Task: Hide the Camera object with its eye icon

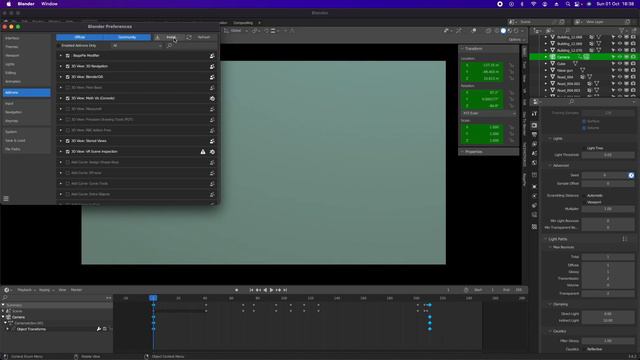Action: tap(620, 57)
